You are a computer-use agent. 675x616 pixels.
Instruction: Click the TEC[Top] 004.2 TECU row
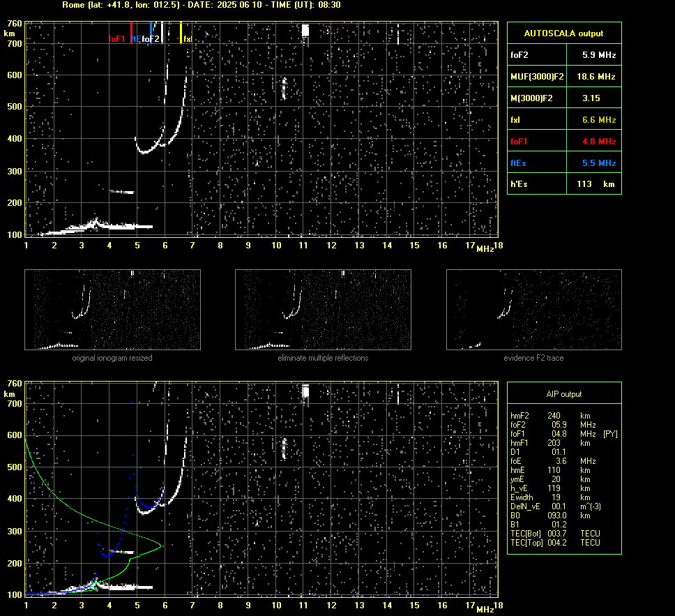tap(555, 542)
